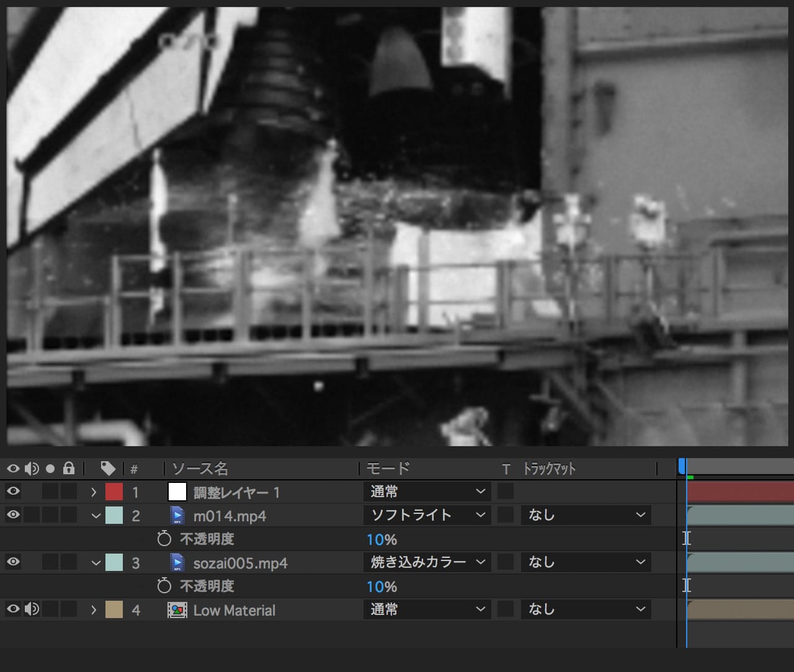Mute audio of Low Material layer
The image size is (794, 672).
pos(32,609)
